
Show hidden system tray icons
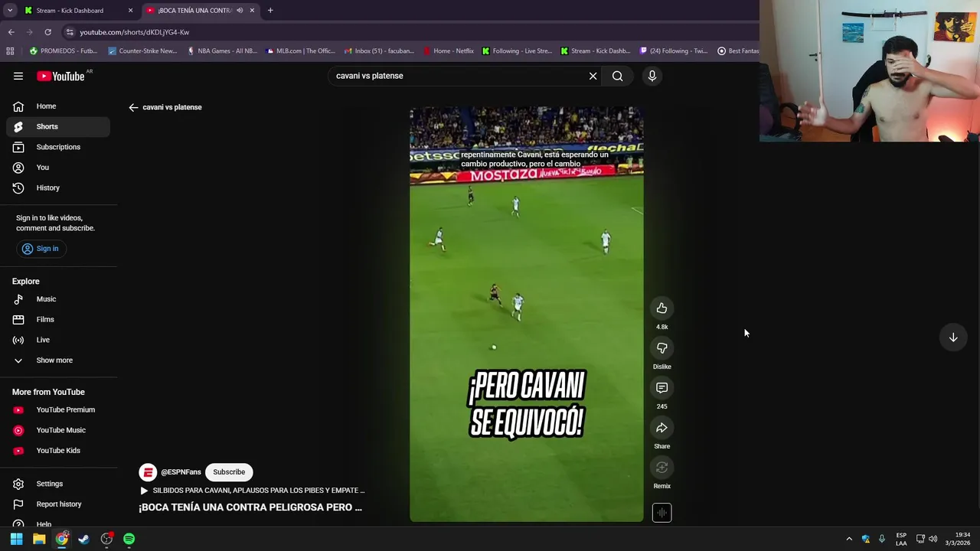(x=849, y=539)
